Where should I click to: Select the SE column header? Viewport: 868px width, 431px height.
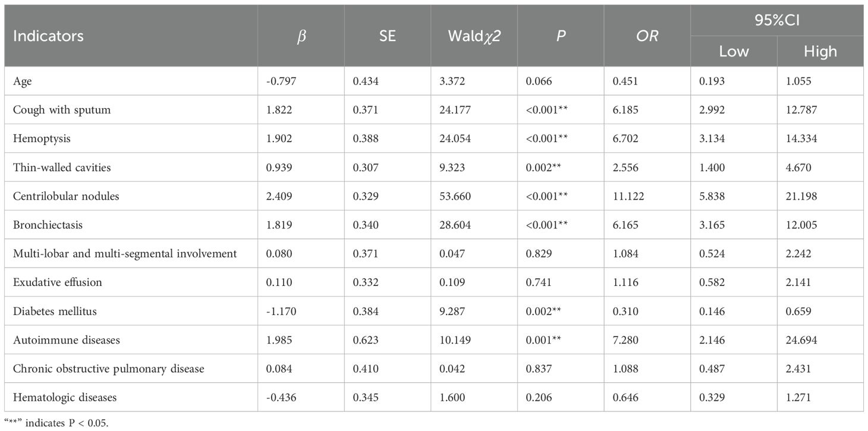[x=387, y=36]
